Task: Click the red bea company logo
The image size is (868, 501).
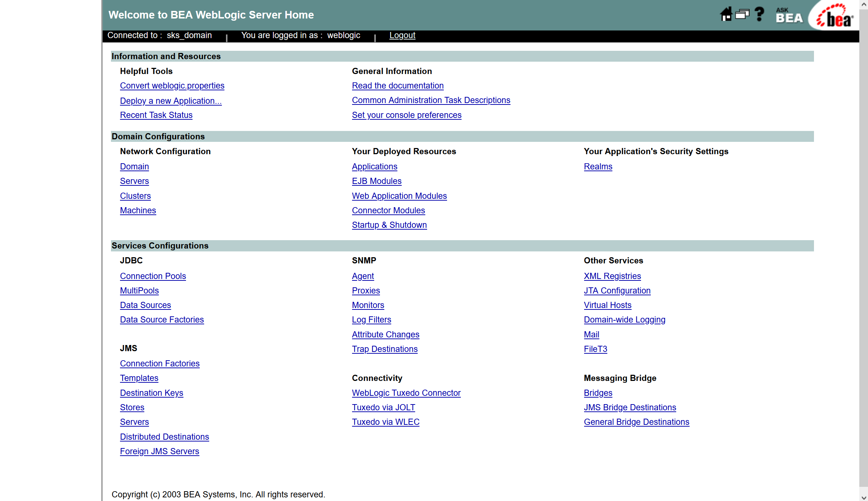Action: (x=835, y=16)
